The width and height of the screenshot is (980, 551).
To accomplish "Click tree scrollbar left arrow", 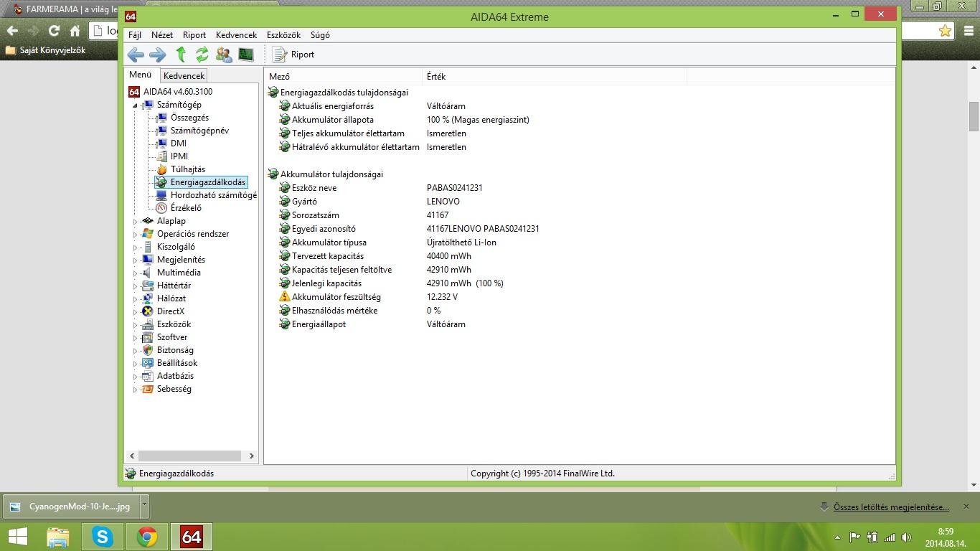I will [132, 456].
